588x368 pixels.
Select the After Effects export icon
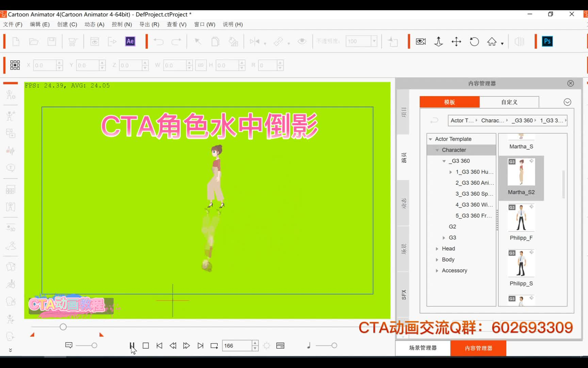coord(130,41)
